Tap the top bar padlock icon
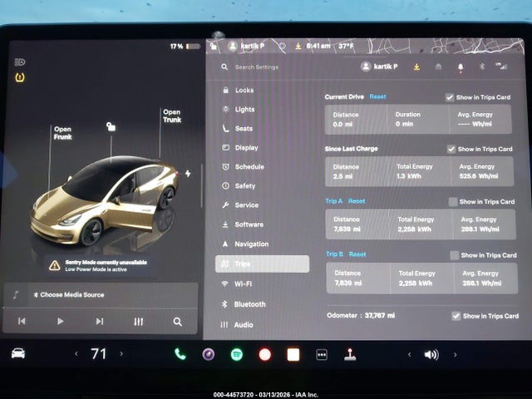 [x=214, y=47]
